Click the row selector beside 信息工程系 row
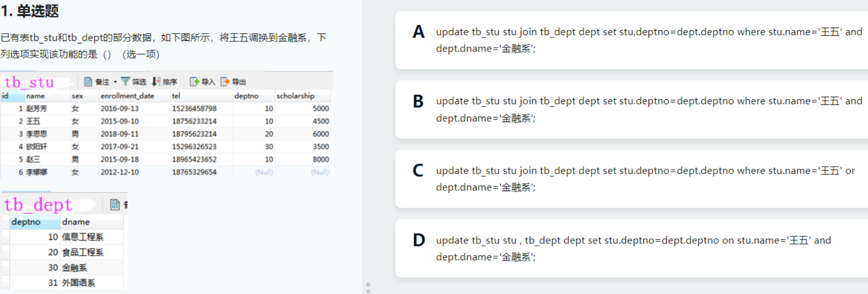The width and height of the screenshot is (868, 294). [x=5, y=237]
